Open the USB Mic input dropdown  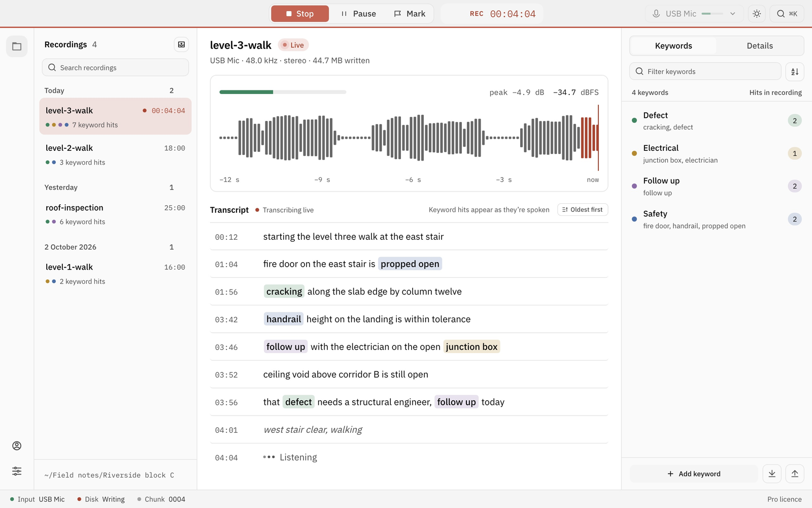[694, 14]
